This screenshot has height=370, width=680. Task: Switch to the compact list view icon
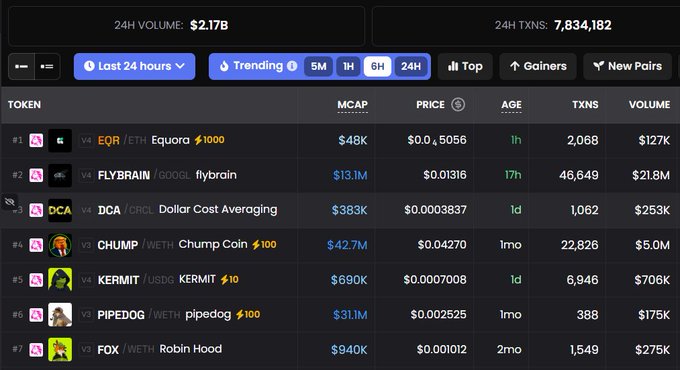coord(21,66)
